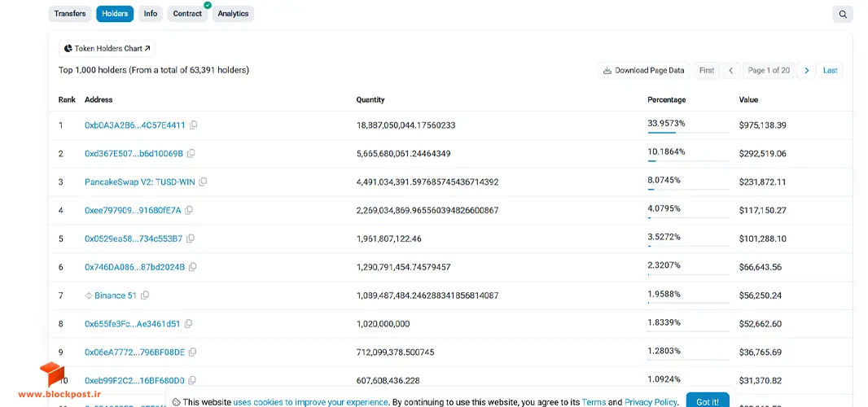Accept cookies with Got it! button

click(708, 402)
